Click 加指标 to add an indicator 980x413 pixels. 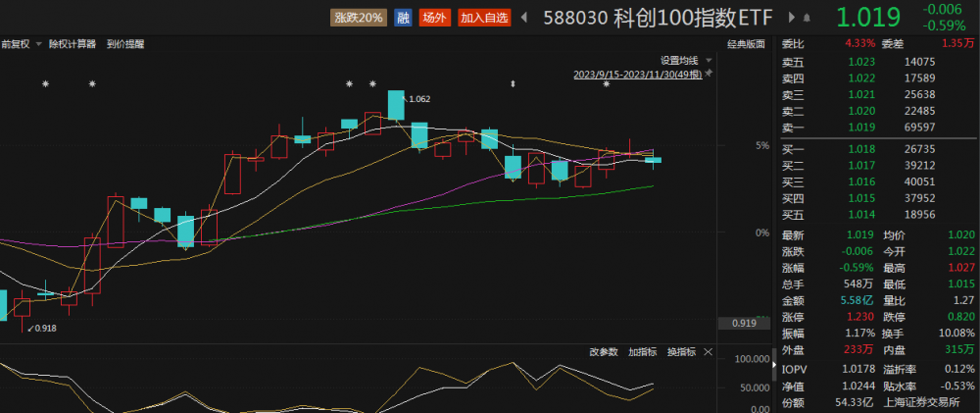642,352
